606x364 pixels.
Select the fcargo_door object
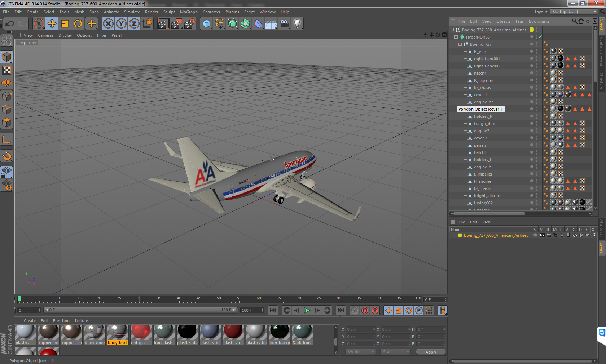point(485,124)
